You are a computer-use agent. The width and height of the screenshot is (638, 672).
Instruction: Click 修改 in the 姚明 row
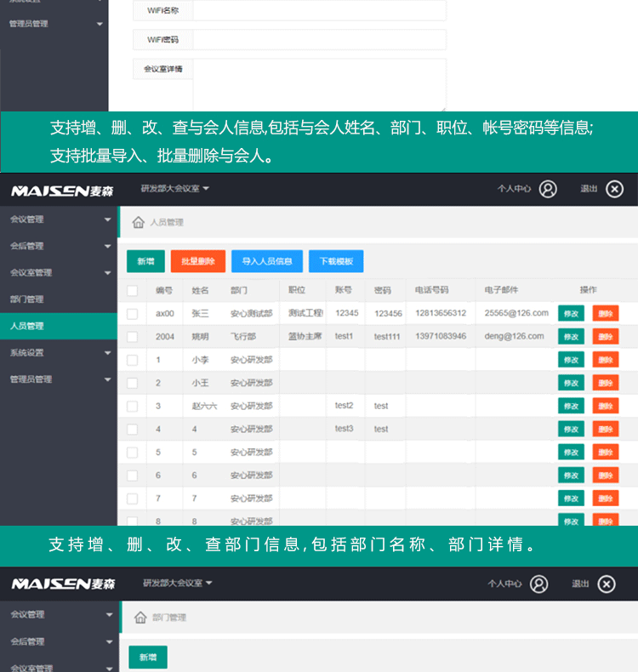571,337
